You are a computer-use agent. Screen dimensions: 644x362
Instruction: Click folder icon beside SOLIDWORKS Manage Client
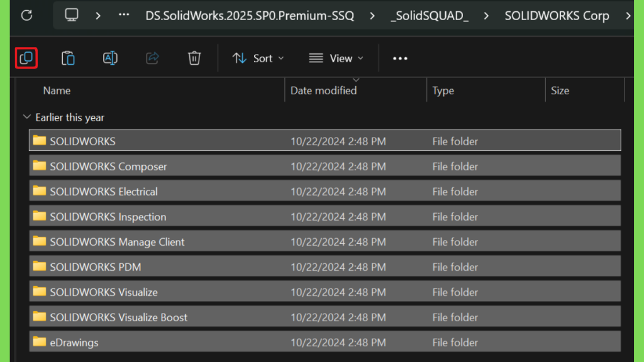(x=40, y=241)
